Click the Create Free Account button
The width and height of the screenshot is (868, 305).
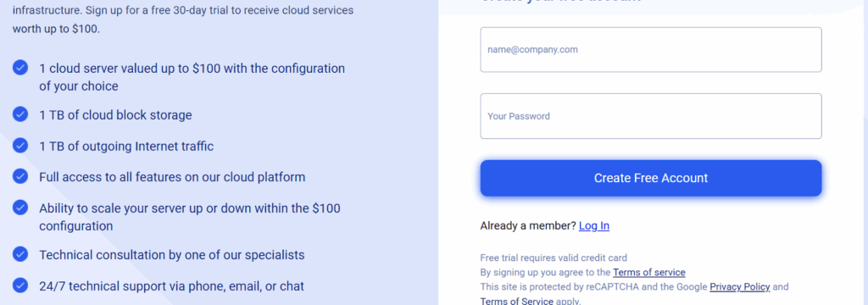(650, 178)
